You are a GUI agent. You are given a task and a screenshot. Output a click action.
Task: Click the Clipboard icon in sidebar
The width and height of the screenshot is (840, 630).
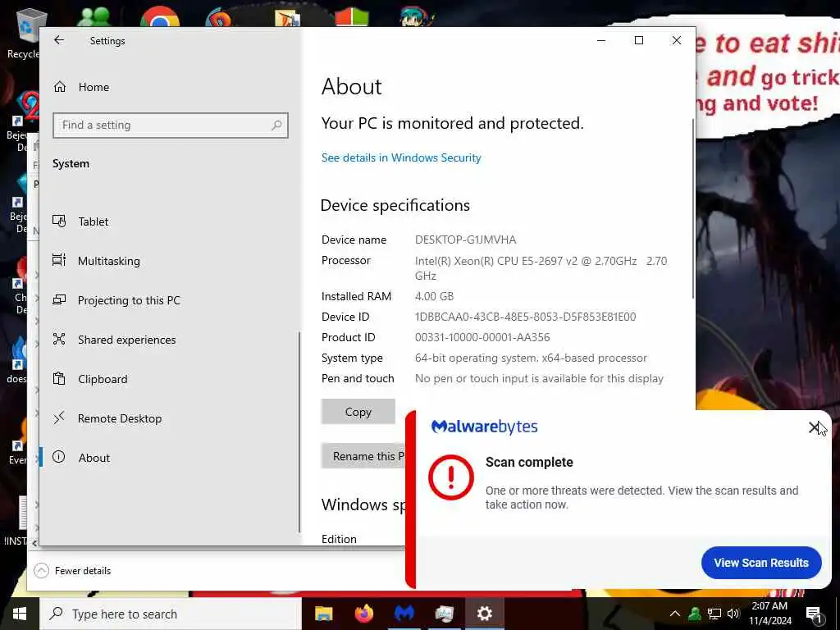click(x=59, y=379)
